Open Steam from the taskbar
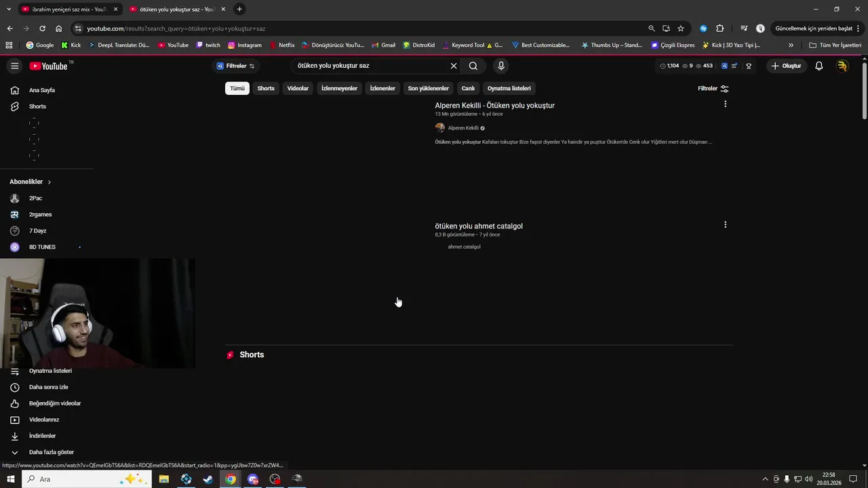The height and width of the screenshot is (488, 868). 208,479
